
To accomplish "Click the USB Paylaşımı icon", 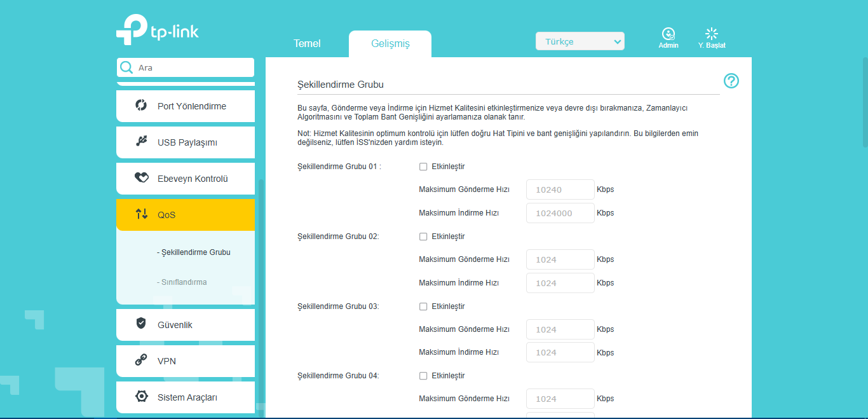I will 142,142.
